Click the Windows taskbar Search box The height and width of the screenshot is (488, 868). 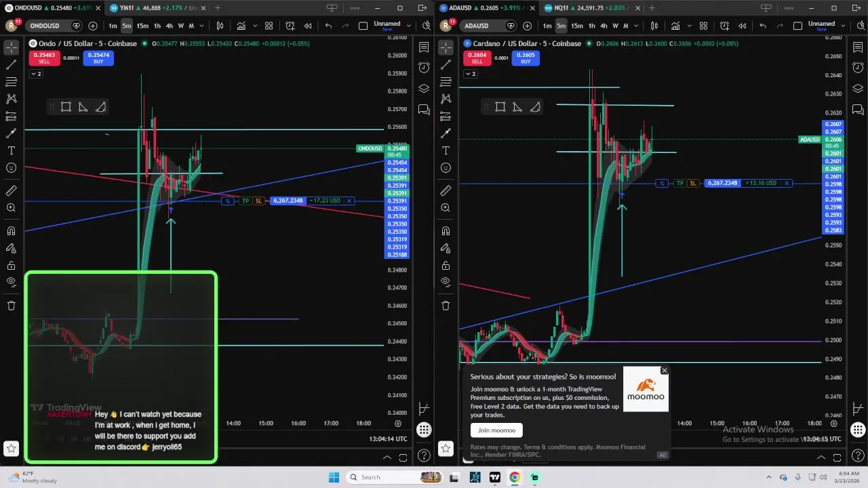pyautogui.click(x=395, y=477)
